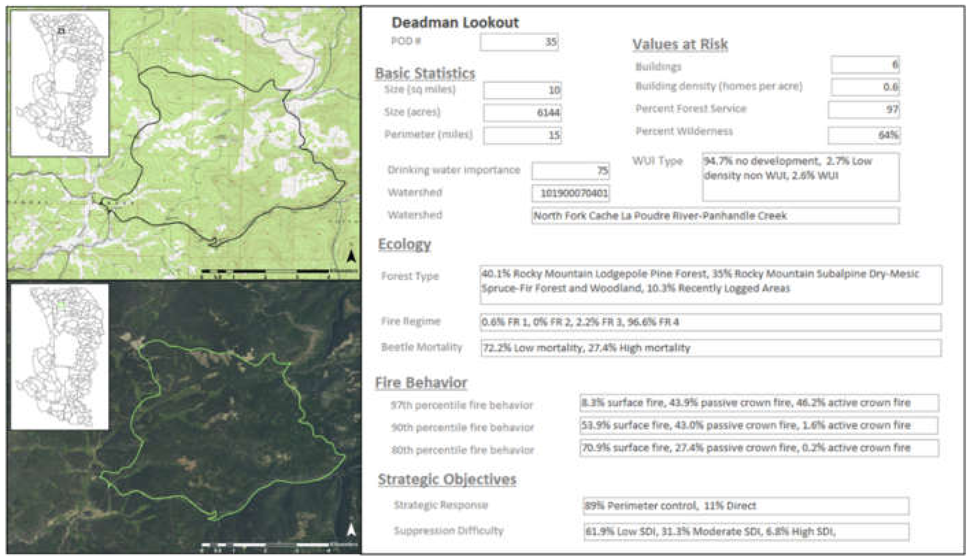Click the north arrow on topographic map
The image size is (970, 560).
351,256
